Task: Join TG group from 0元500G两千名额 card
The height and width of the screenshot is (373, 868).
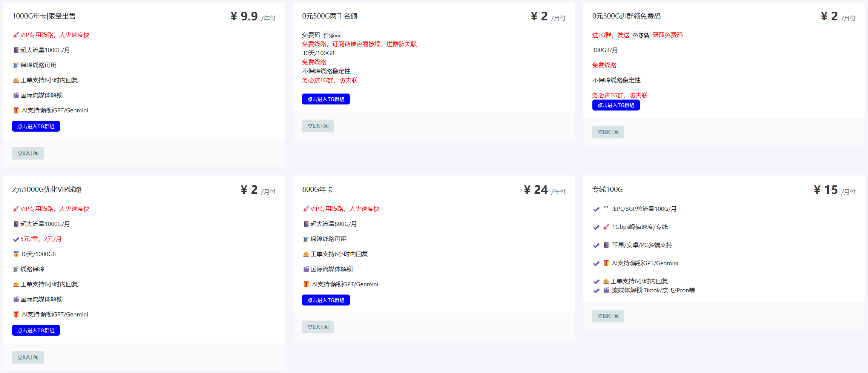Action: (x=326, y=99)
